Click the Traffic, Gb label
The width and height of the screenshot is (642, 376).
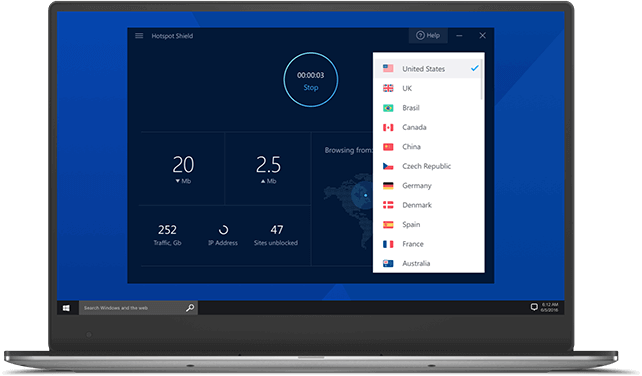click(x=167, y=243)
